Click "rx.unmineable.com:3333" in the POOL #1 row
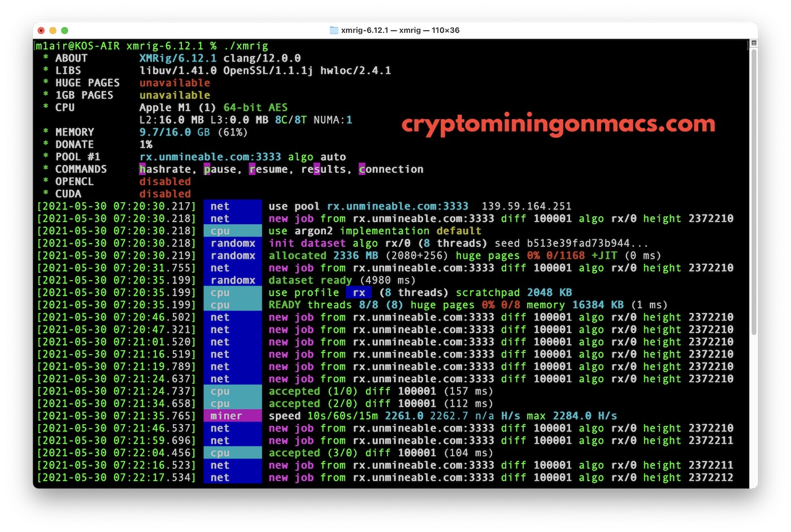The height and width of the screenshot is (532, 791). coord(210,157)
